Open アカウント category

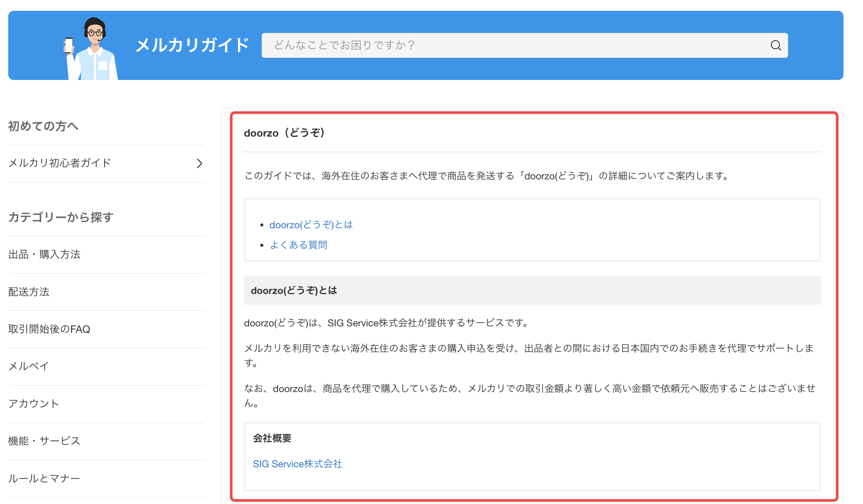coord(106,404)
